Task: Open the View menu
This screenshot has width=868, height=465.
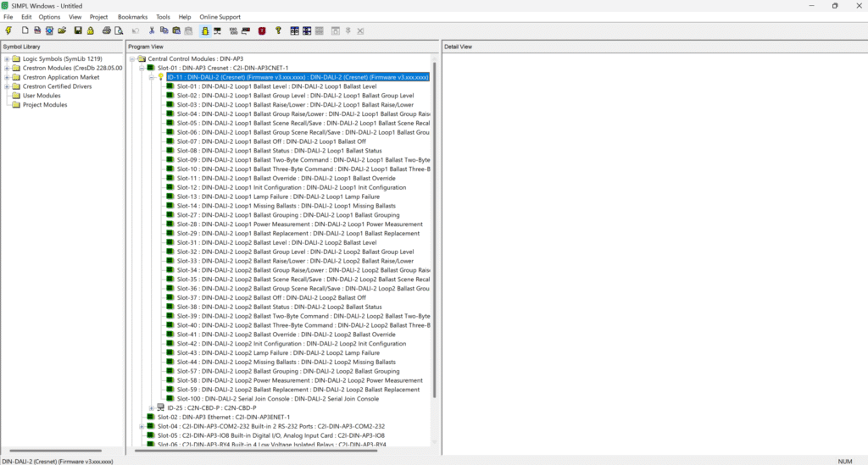Action: (x=75, y=17)
